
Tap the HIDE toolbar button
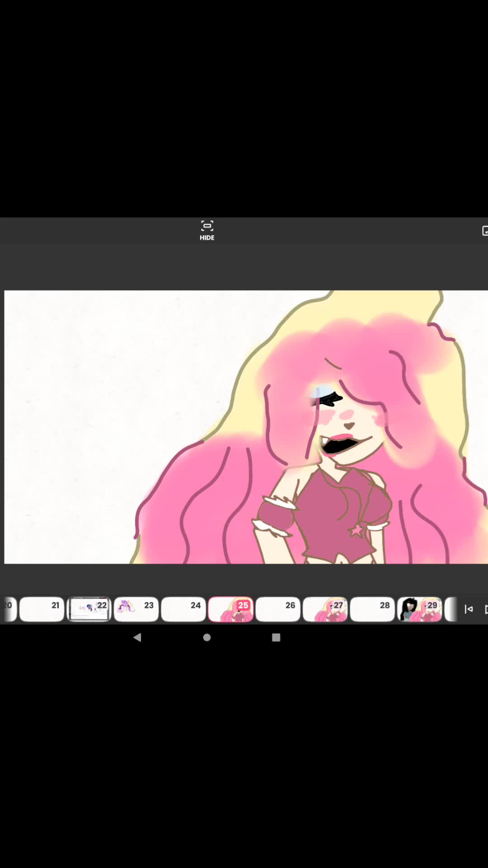click(x=207, y=231)
